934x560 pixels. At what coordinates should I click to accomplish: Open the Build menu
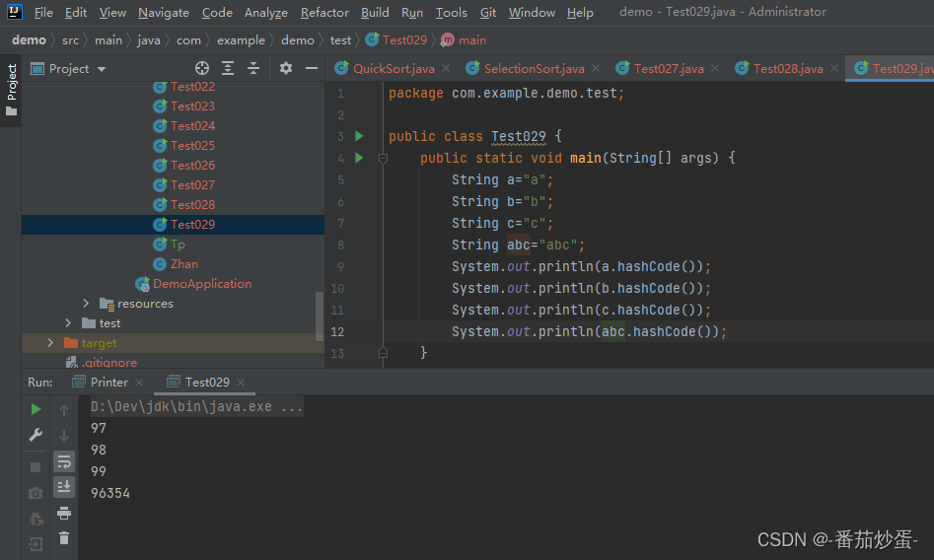(375, 12)
